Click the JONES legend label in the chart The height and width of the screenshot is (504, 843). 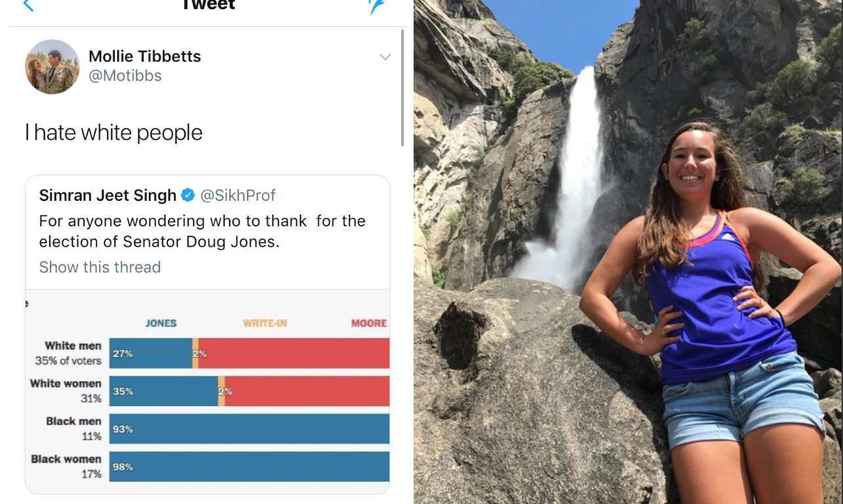[x=161, y=323]
